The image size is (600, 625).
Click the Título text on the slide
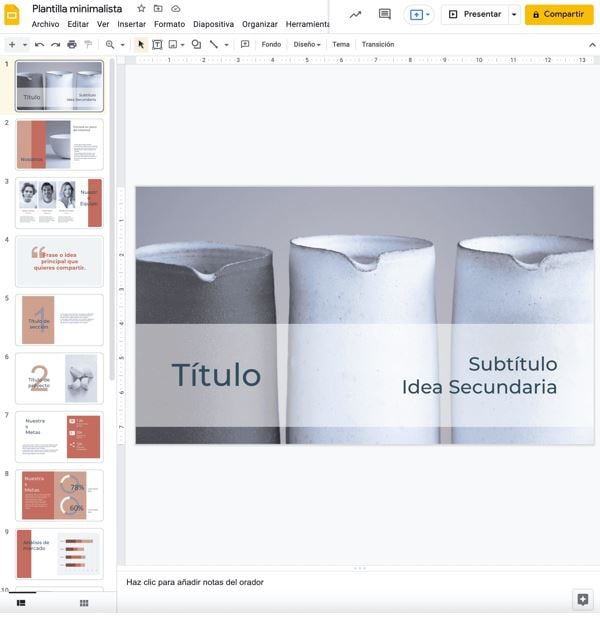tap(216, 375)
